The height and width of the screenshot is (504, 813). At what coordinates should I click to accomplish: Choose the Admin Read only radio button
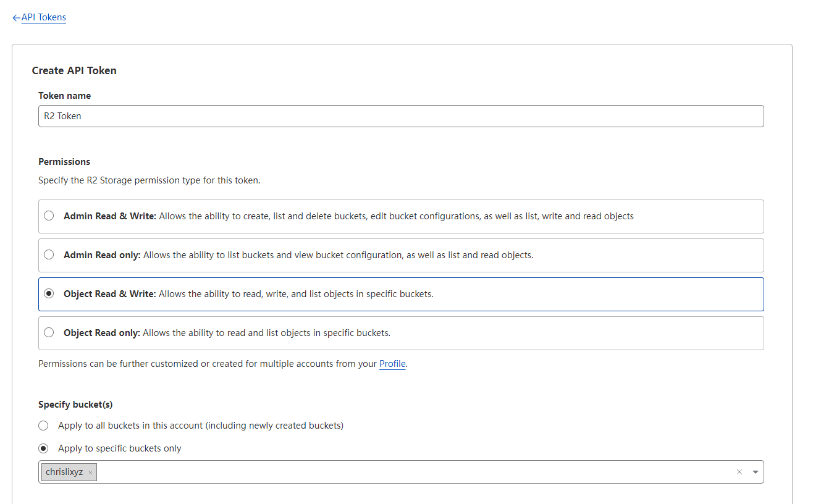[49, 255]
